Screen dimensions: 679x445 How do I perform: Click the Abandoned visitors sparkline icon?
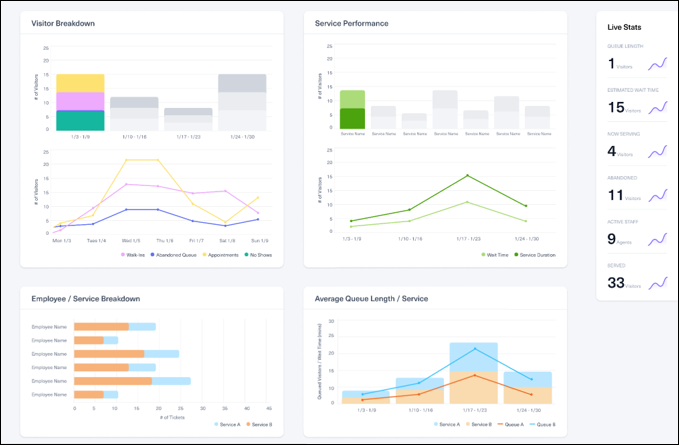pos(657,196)
